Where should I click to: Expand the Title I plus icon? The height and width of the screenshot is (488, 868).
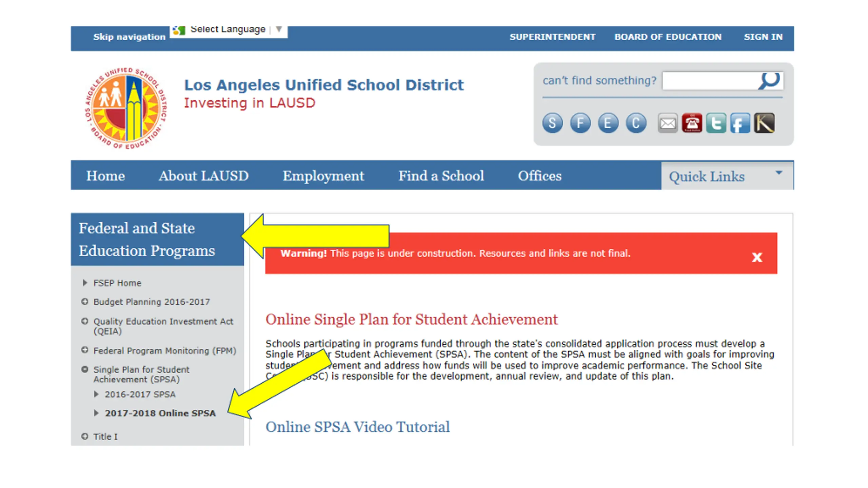[x=85, y=436]
